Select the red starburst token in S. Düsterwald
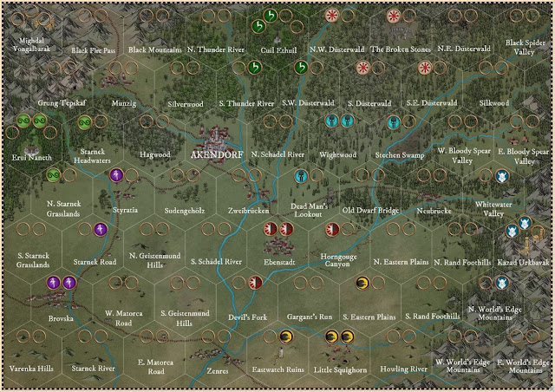 tap(362, 68)
